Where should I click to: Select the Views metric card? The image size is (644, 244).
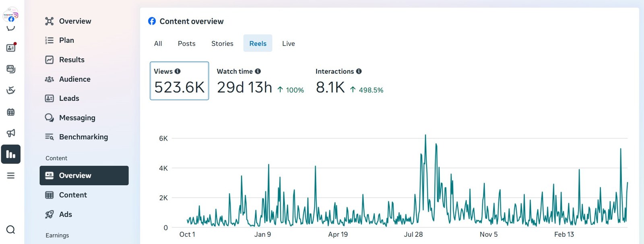(x=180, y=81)
